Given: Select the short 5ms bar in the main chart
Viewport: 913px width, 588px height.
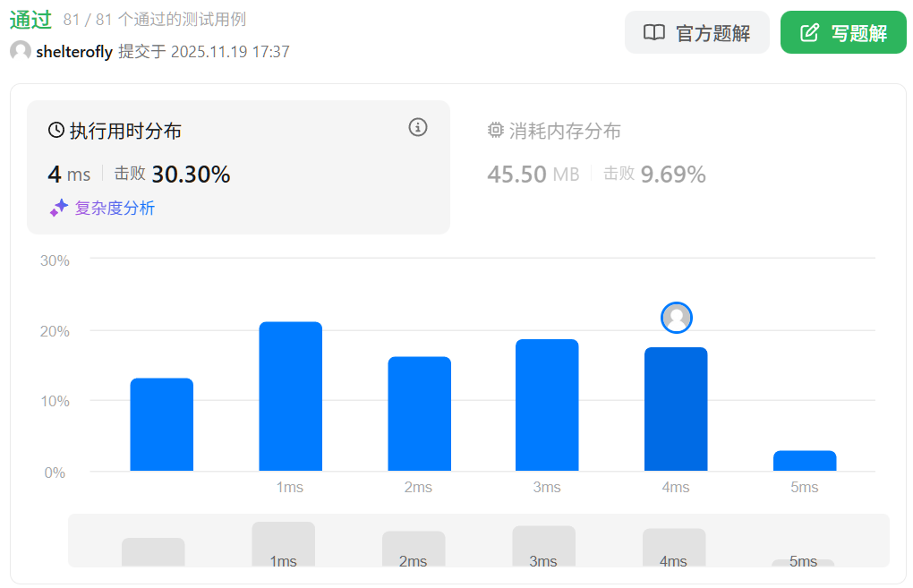Looking at the screenshot, I should [804, 461].
